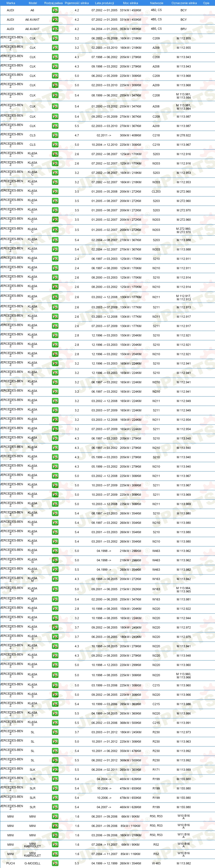Click the fuel icon in the CL203 row
This screenshot has width=215, height=868.
click(55, 192)
